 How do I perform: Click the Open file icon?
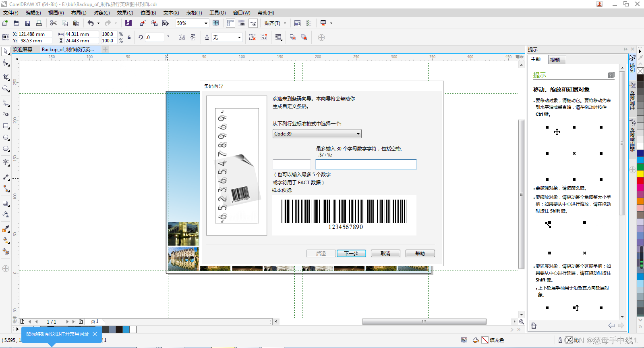pos(16,23)
